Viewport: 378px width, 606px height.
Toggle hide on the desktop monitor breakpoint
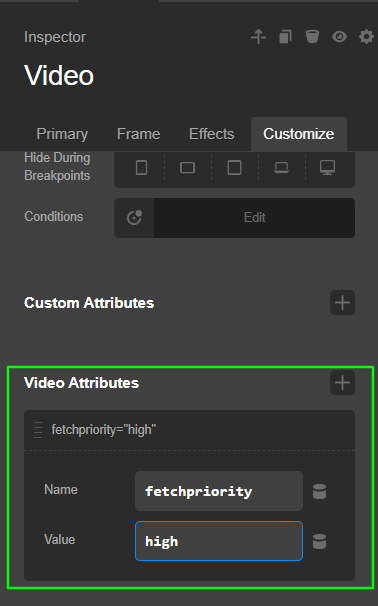point(327,168)
